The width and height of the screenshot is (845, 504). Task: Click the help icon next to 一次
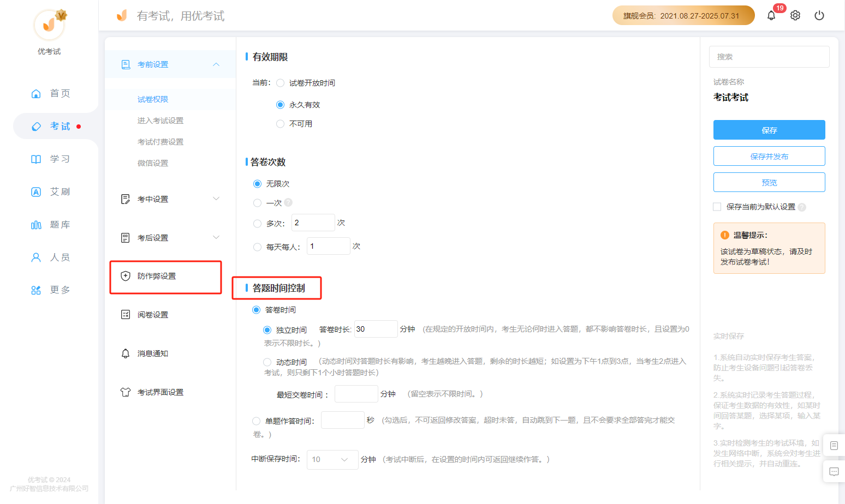[288, 202]
